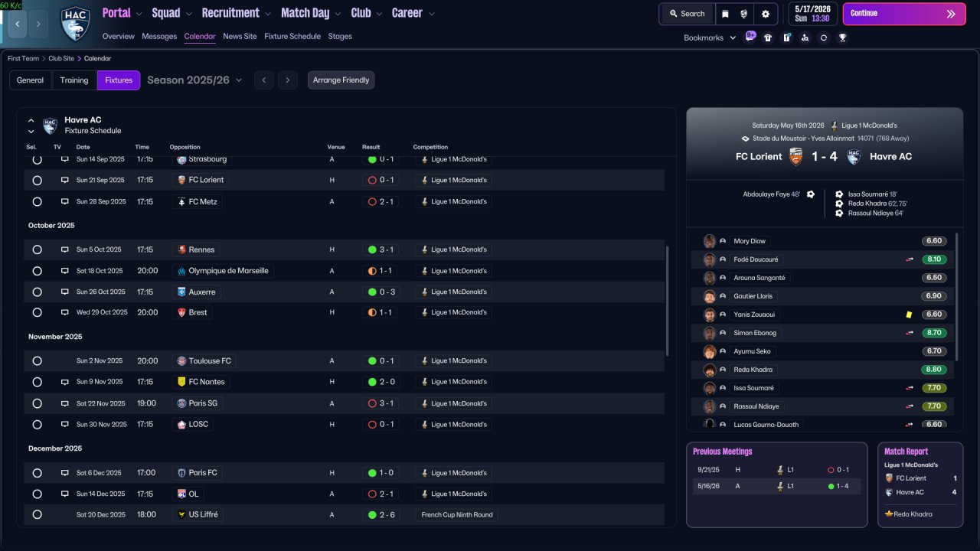Viewport: 980px width, 551px height.
Task: Go back with the left navigation arrow
Action: point(18,24)
